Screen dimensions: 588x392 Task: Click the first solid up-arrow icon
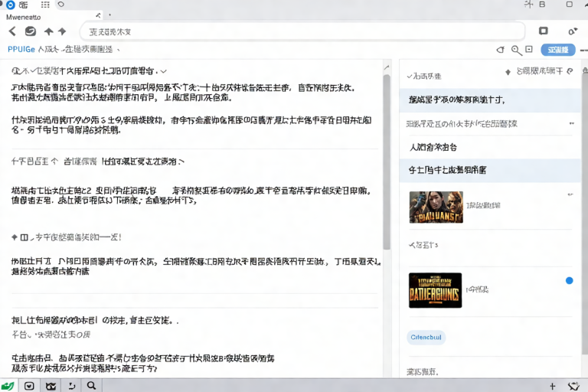(x=48, y=31)
